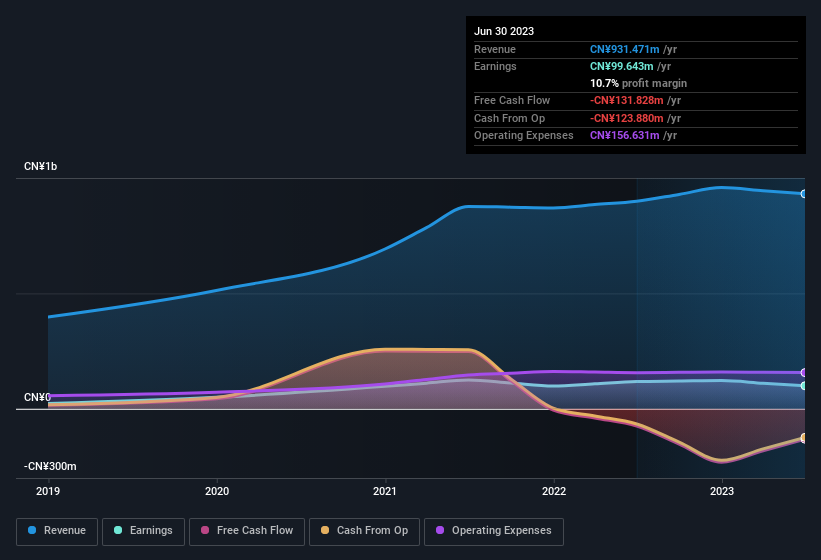Click the -CN¥131.828m free cash flow value

point(627,100)
